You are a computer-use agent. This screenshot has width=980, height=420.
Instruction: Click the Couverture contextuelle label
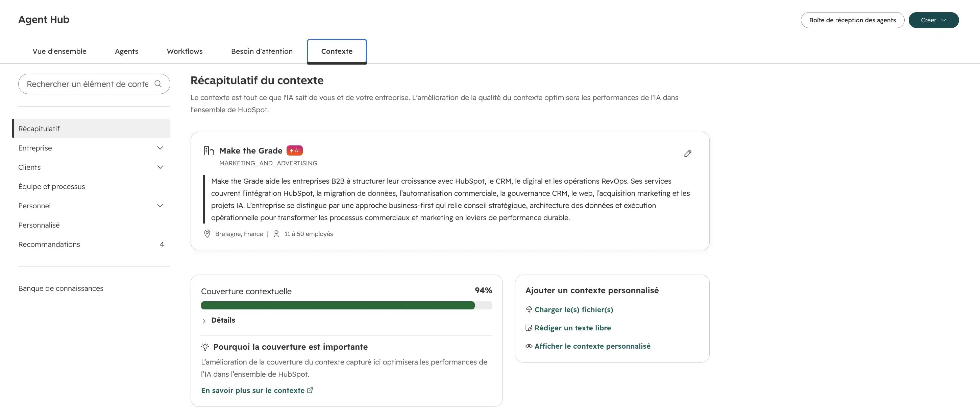point(246,291)
